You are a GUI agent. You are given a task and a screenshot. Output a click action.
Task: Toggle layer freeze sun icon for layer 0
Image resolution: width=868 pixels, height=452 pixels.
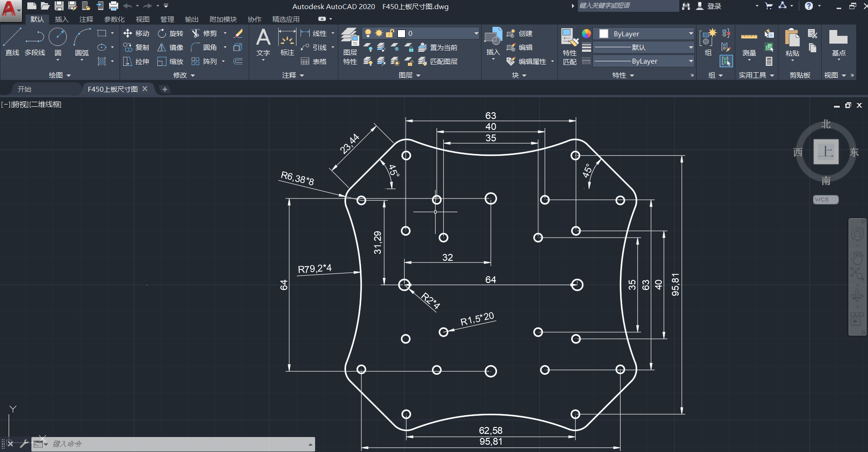379,33
